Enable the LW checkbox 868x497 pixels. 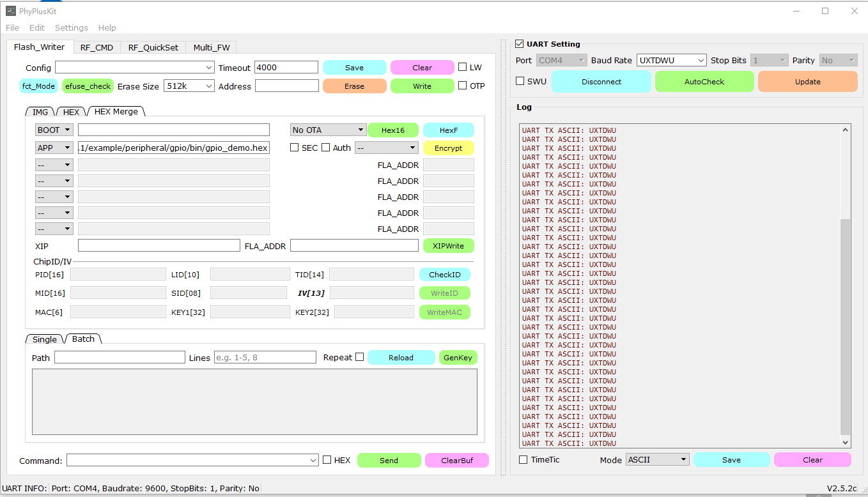pyautogui.click(x=463, y=67)
